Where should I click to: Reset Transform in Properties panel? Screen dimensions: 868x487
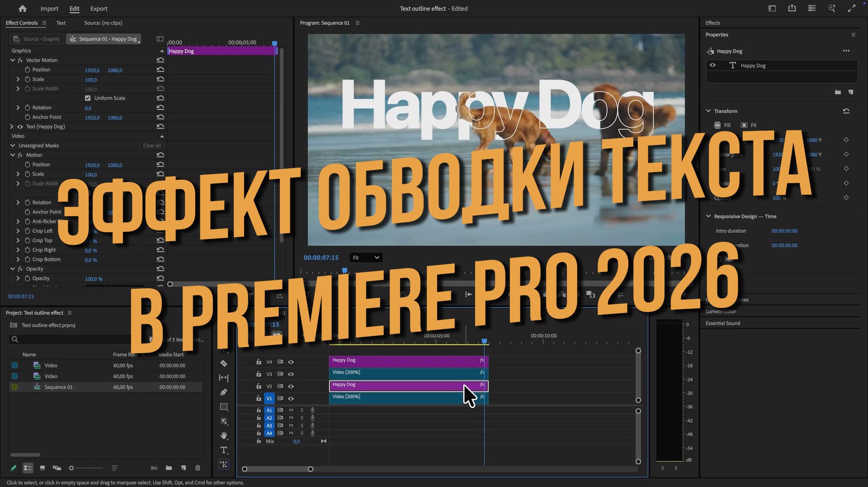point(846,111)
